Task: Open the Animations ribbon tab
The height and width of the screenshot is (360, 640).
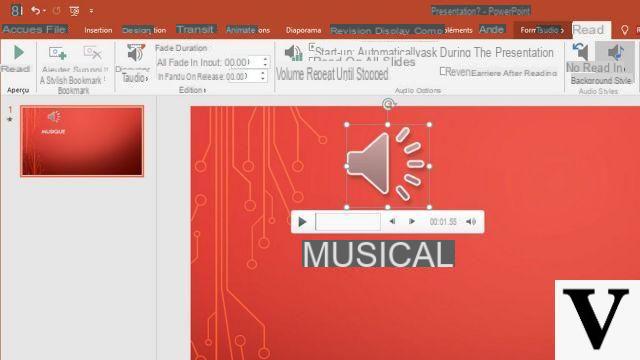Action: click(248, 30)
